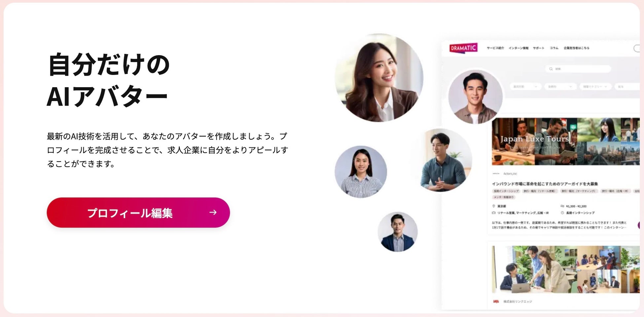Select the サポート navigation link
Image resolution: width=644 pixels, height=317 pixels.
coord(539,48)
